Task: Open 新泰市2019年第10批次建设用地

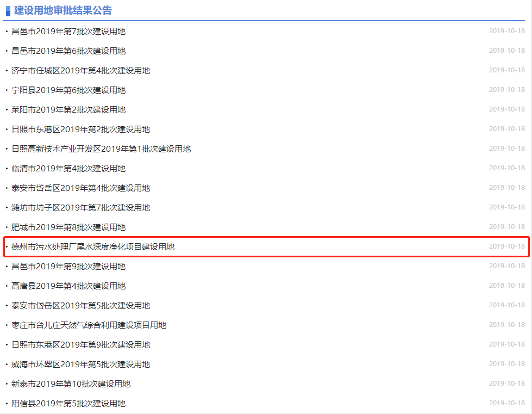Action: [71, 384]
